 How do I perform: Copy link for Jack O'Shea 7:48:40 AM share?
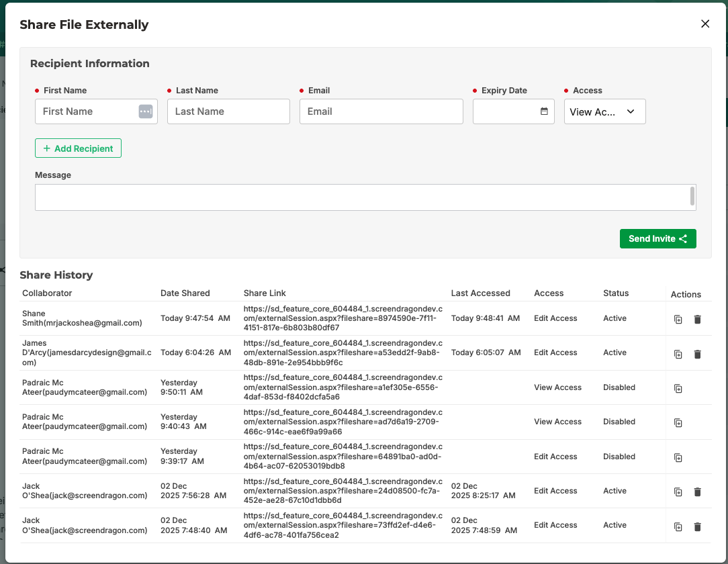678,527
